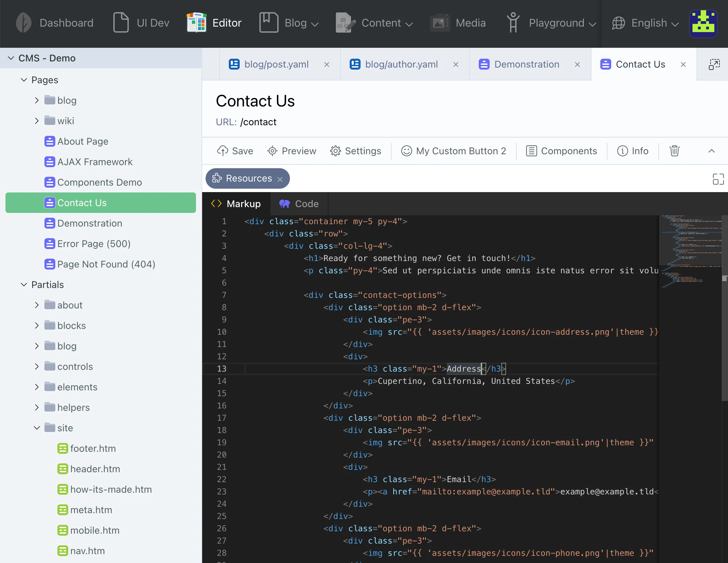Open the Playground dropdown menu
Image resolution: width=728 pixels, height=563 pixels.
551,23
